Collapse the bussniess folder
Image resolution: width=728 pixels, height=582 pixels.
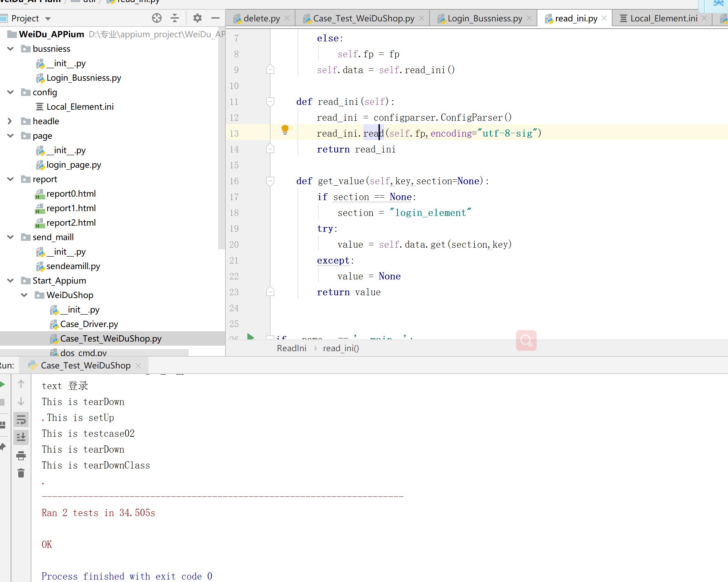point(11,49)
